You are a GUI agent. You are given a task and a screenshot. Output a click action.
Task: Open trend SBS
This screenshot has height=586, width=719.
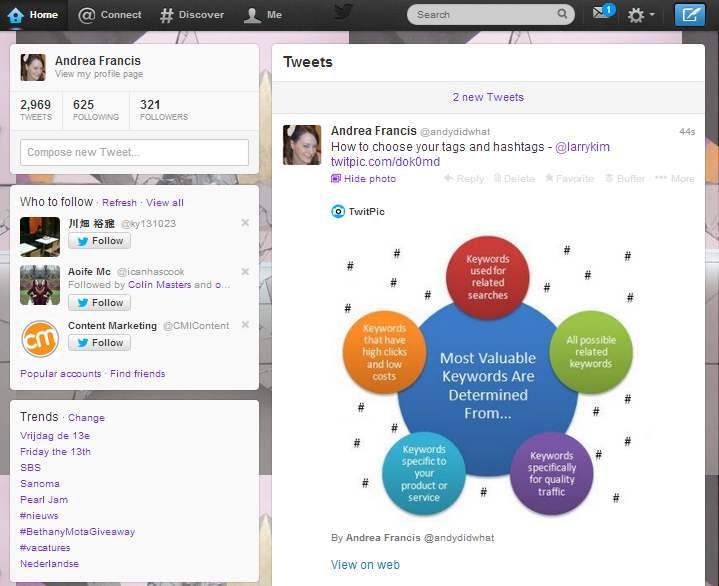[31, 468]
